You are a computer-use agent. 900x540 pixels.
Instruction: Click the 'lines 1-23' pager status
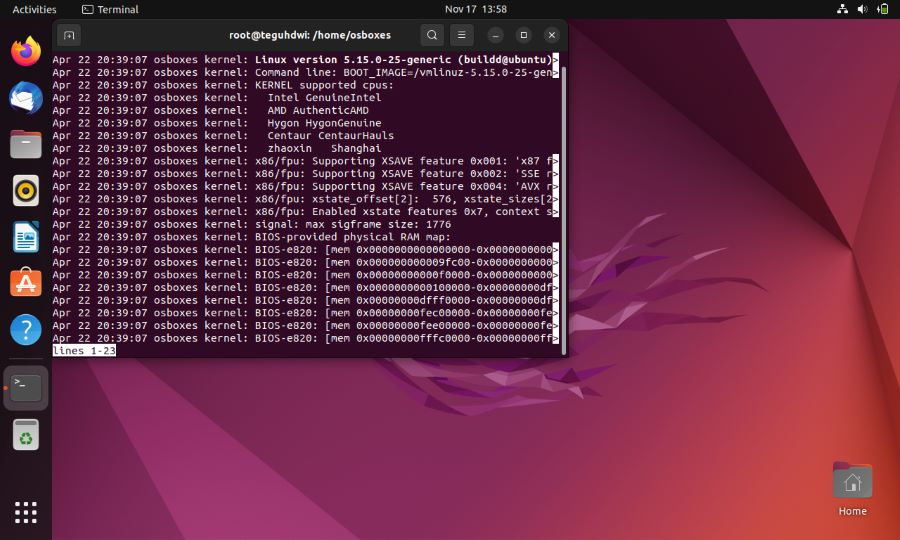(x=84, y=350)
